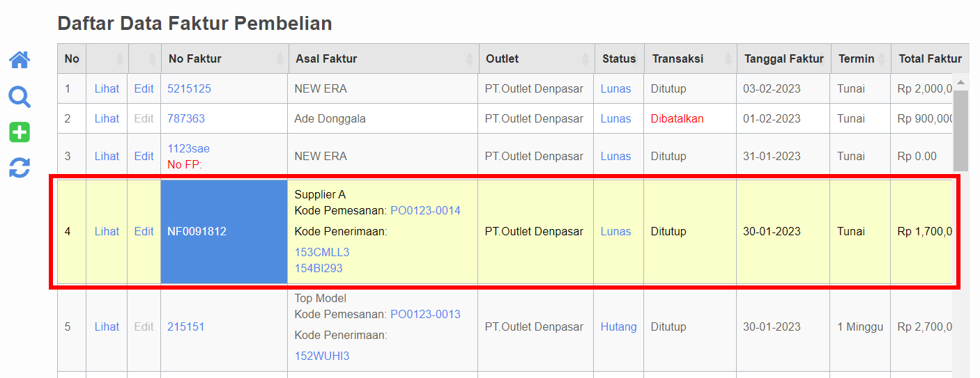Click scrollbar up arrow of table
Screen dimensions: 980x378
(960, 82)
